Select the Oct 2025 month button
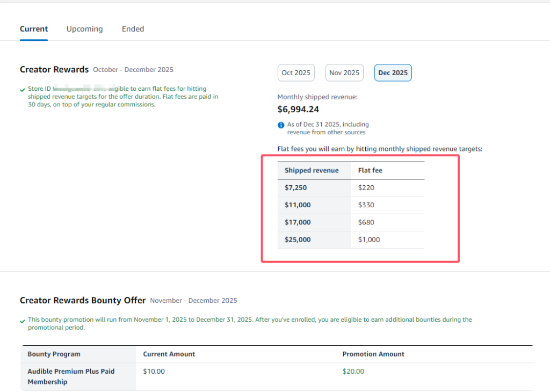Screen dimensions: 550x392 296,73
